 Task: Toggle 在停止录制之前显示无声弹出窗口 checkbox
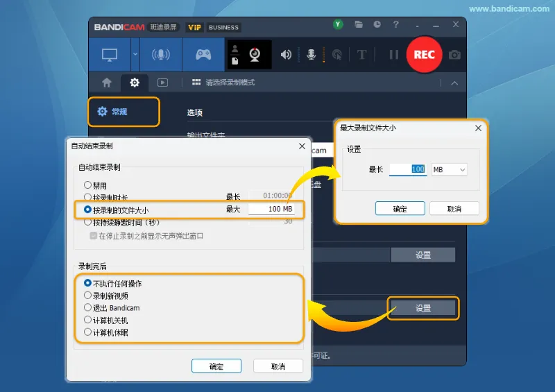coord(94,235)
